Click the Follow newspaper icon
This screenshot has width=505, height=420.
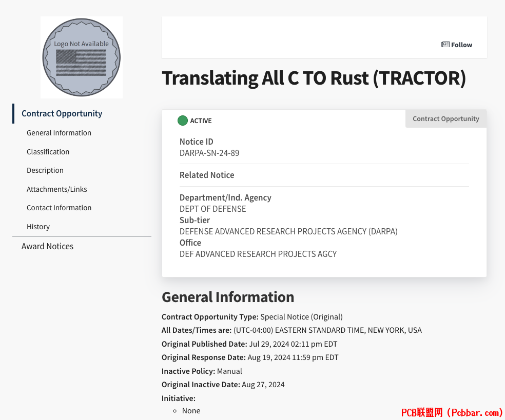[x=445, y=45]
